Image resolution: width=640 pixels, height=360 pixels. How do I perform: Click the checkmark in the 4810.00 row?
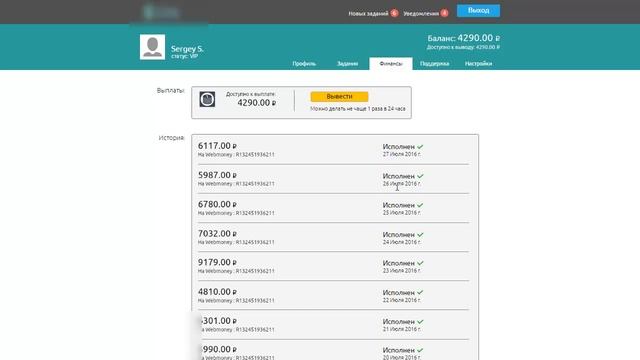point(420,293)
